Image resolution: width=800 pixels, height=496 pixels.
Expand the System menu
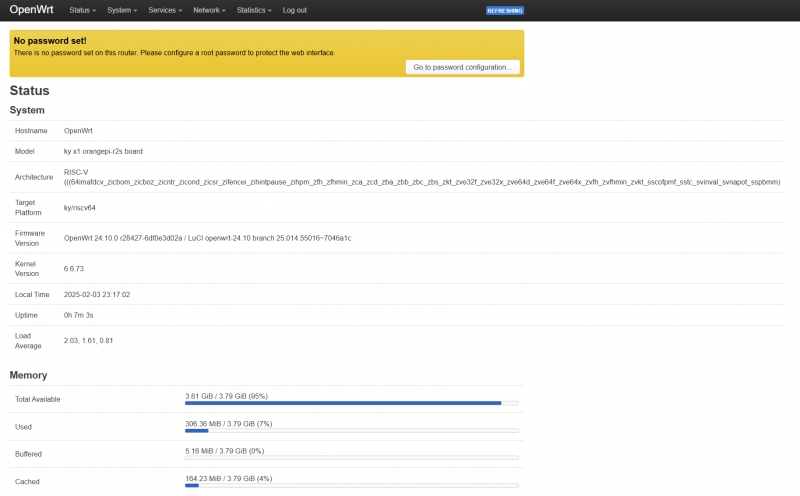(122, 10)
